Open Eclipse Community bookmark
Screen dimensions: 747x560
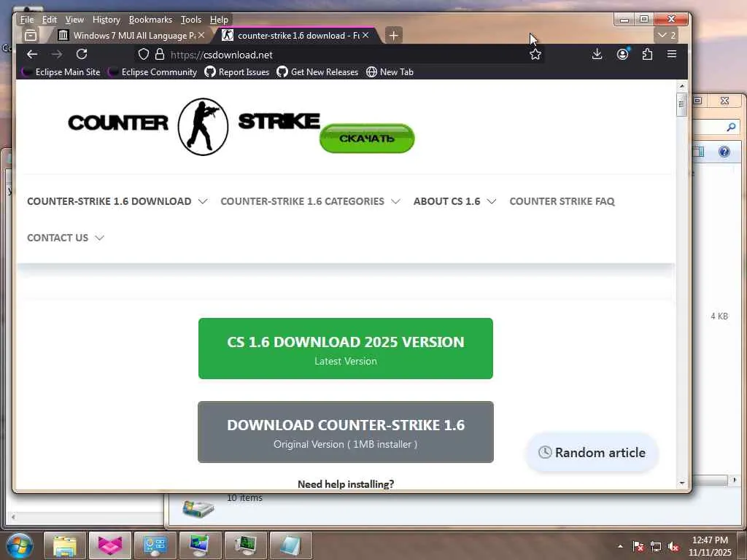coord(152,72)
